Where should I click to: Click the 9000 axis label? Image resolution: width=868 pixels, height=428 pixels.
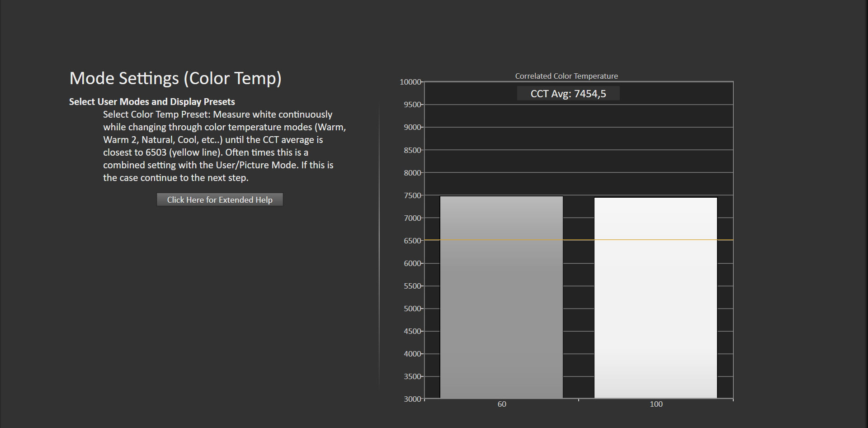(x=412, y=127)
